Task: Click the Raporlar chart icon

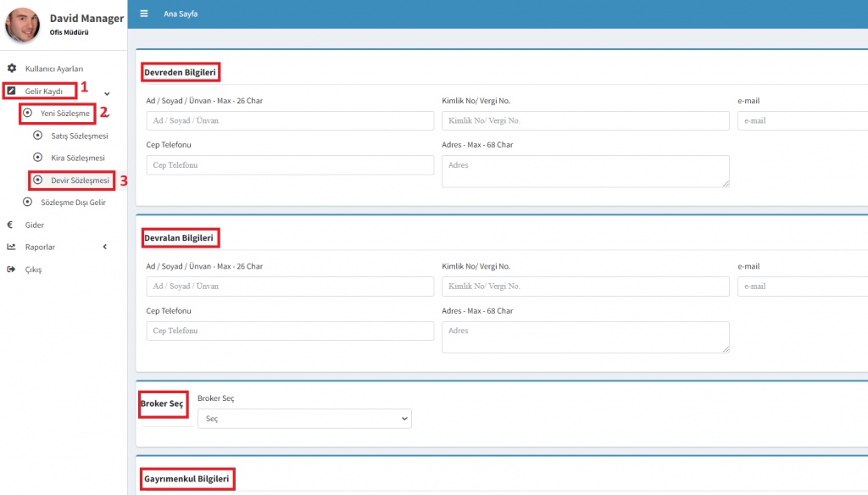Action: [11, 247]
